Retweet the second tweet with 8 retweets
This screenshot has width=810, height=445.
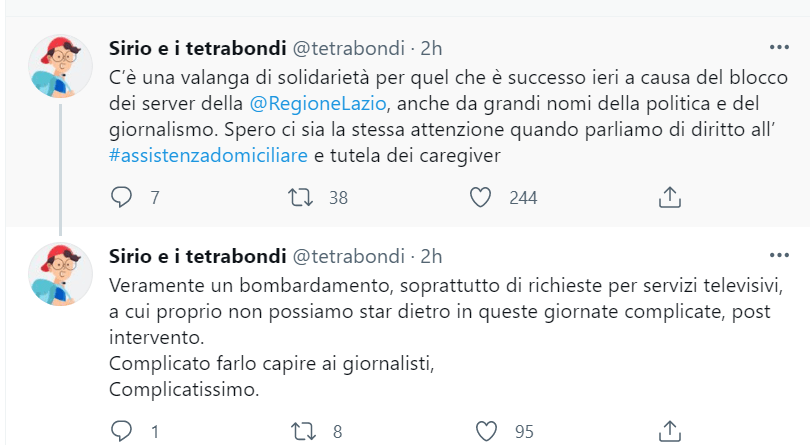[301, 432]
